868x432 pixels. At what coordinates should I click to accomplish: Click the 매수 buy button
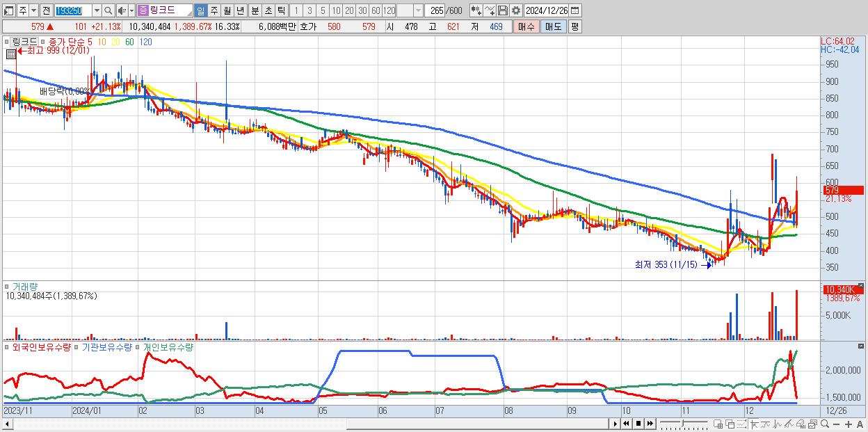[x=527, y=26]
